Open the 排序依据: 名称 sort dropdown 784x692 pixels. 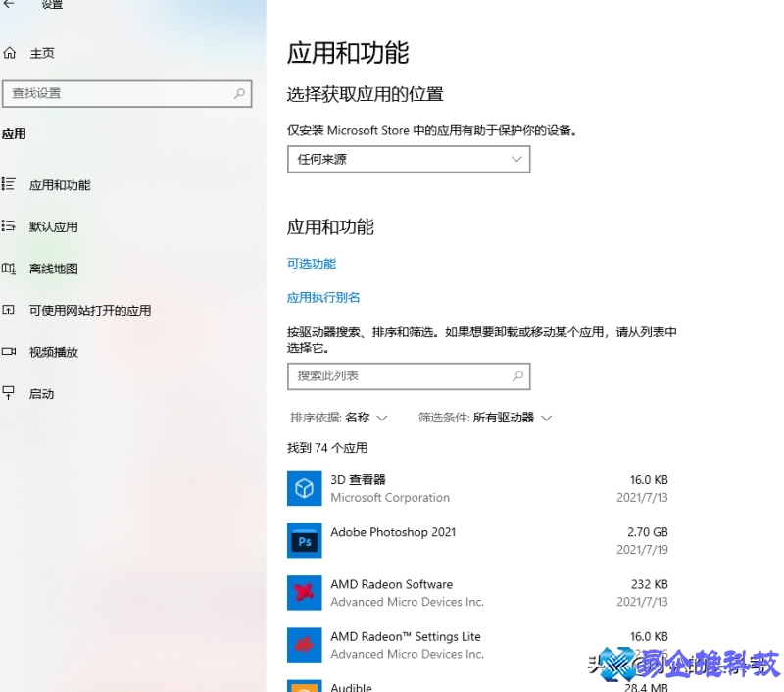(339, 418)
